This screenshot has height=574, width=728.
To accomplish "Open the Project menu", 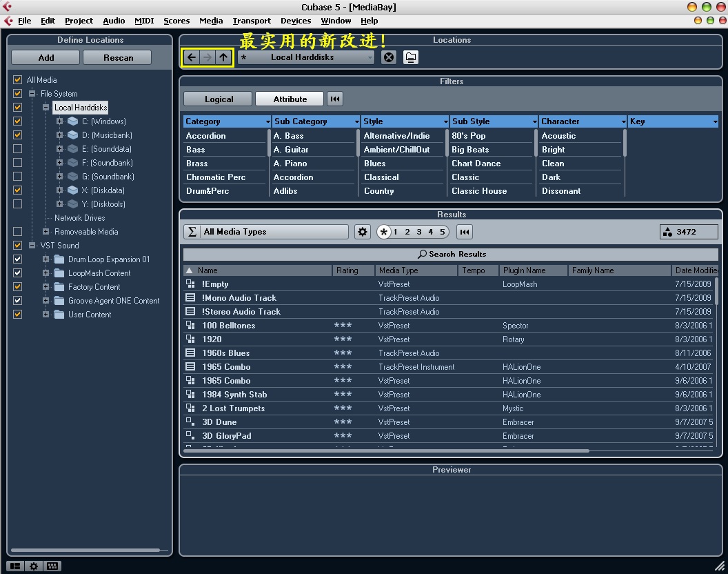I will click(x=79, y=21).
